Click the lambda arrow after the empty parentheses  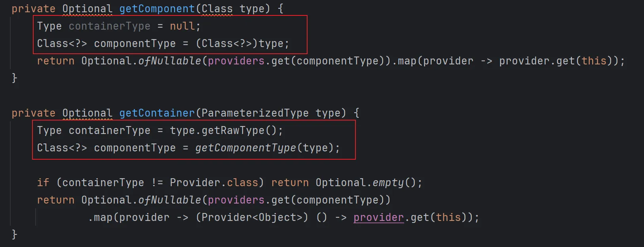(x=341, y=217)
